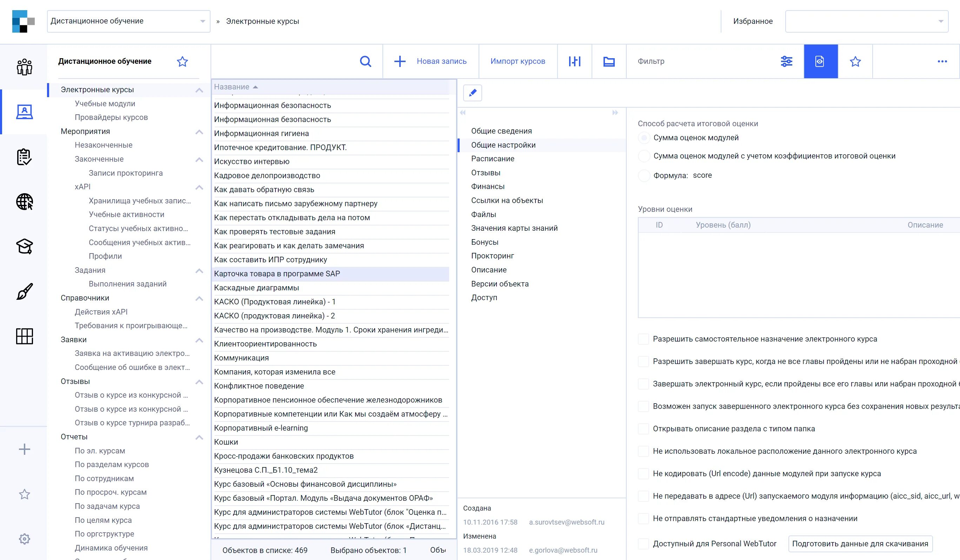960x560 pixels.
Task: Open the globe sidebar section
Action: 24,202
